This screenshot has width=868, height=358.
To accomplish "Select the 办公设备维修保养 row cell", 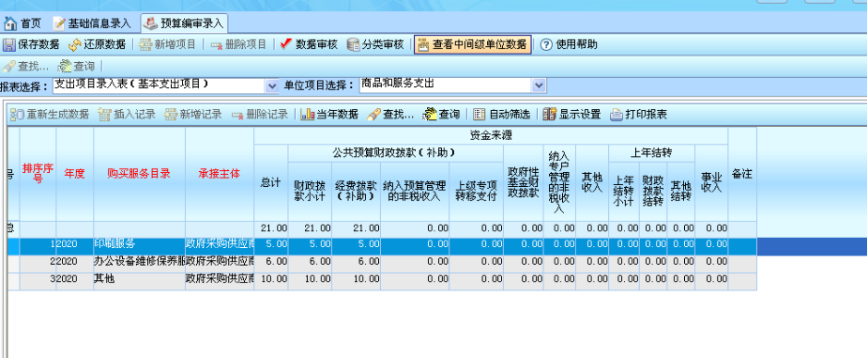I will pos(140,263).
